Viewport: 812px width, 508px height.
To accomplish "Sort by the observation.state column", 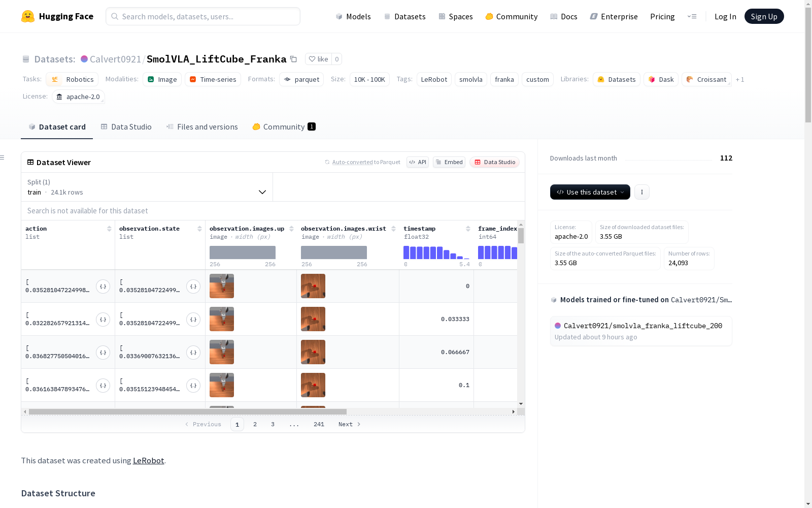I will click(199, 229).
